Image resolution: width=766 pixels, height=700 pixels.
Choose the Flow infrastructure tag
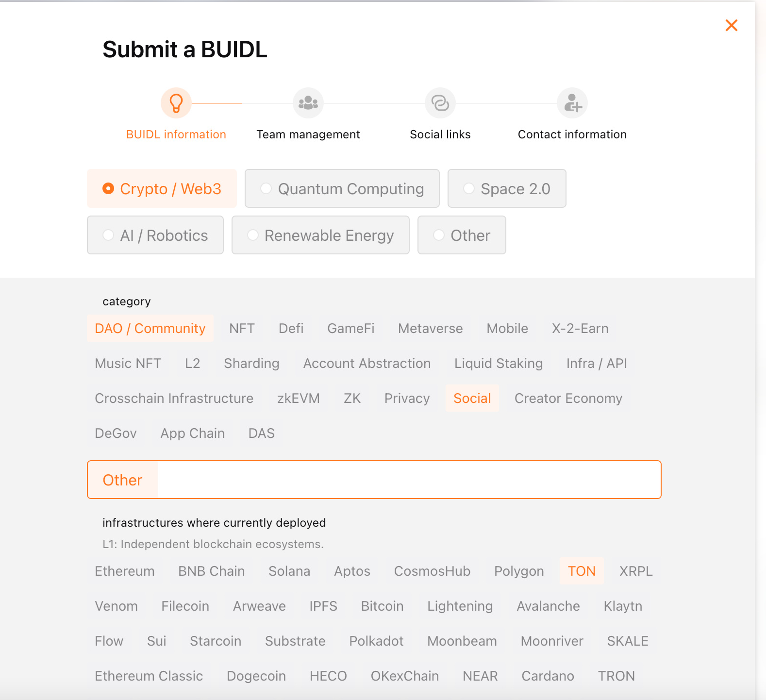point(109,641)
